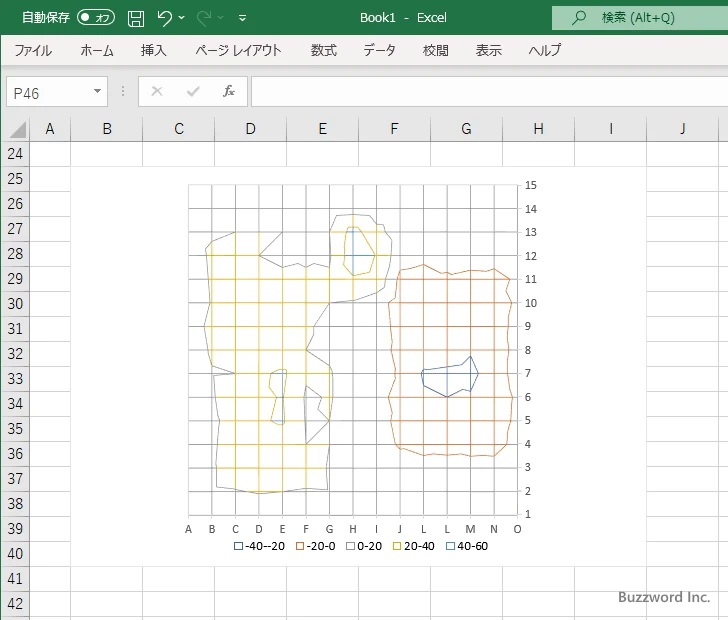
Task: Select row 42 header
Action: (x=15, y=604)
